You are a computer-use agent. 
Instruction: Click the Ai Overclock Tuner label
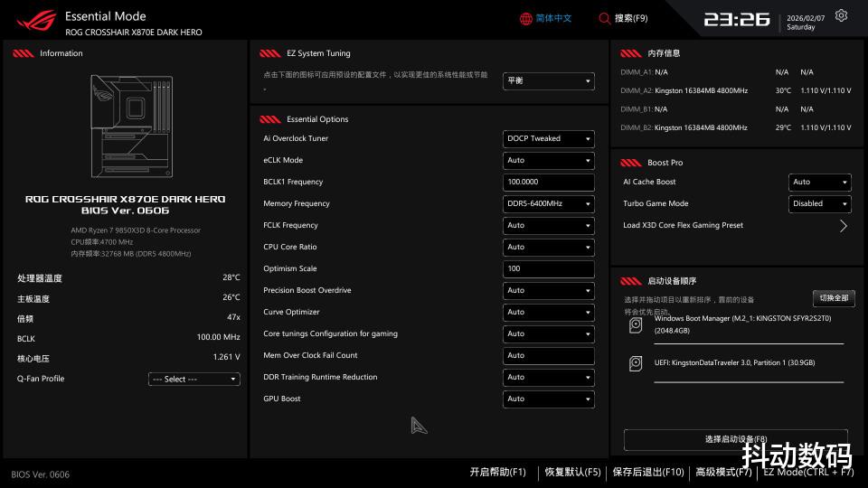pyautogui.click(x=296, y=139)
